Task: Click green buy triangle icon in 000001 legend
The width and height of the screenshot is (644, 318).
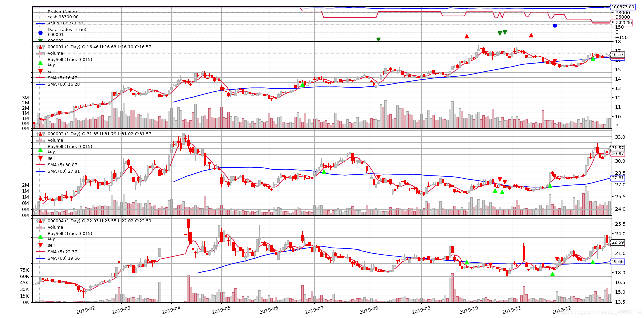Action: [x=40, y=63]
